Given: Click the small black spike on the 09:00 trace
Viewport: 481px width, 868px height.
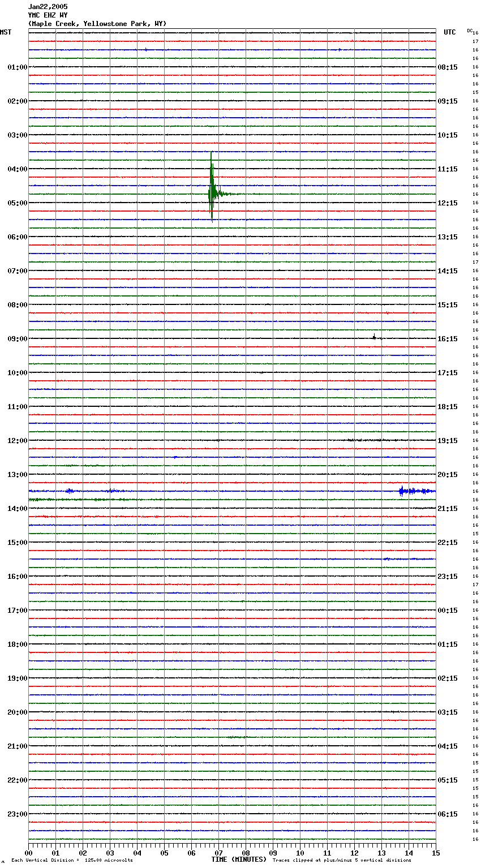Looking at the screenshot, I should pyautogui.click(x=374, y=337).
